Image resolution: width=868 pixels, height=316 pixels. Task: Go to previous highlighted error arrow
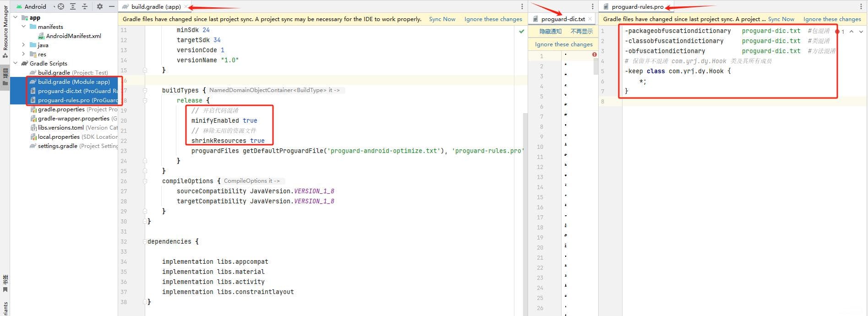[852, 32]
